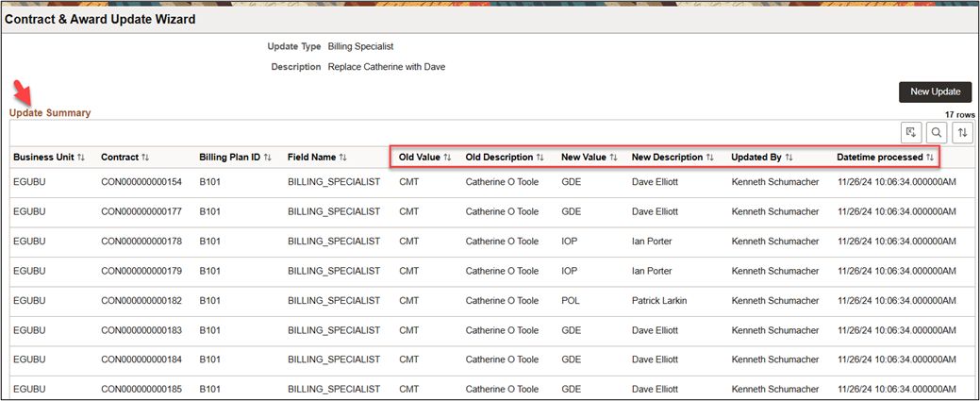Sort by Contract column arrows
This screenshot has height=401, width=980.
click(145, 158)
